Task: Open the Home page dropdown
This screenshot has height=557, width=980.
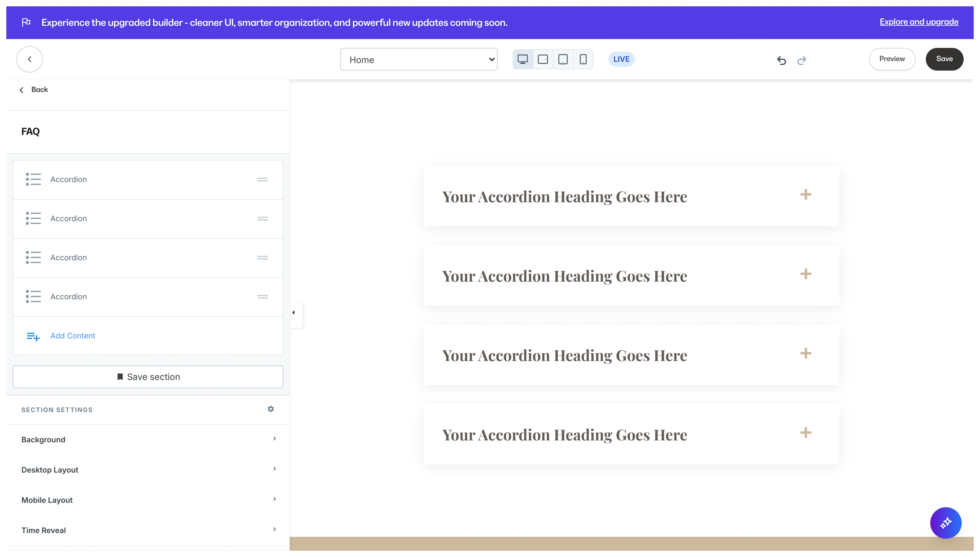Action: tap(418, 59)
